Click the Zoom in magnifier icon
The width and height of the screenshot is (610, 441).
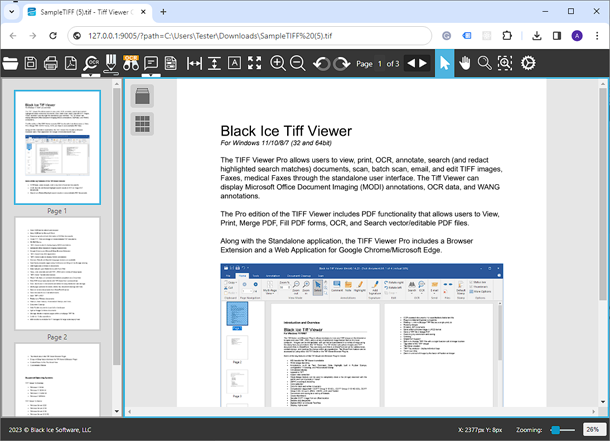[x=277, y=64]
